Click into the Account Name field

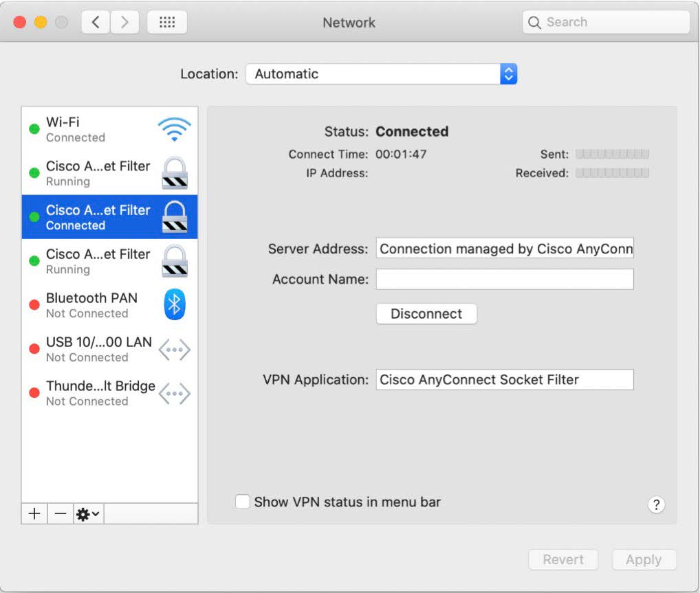(x=504, y=280)
